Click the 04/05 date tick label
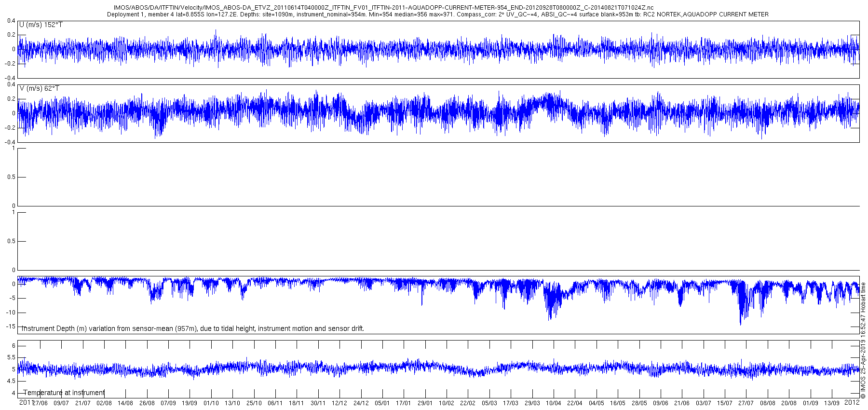Screen dimensions: 868x410 pyautogui.click(x=597, y=403)
